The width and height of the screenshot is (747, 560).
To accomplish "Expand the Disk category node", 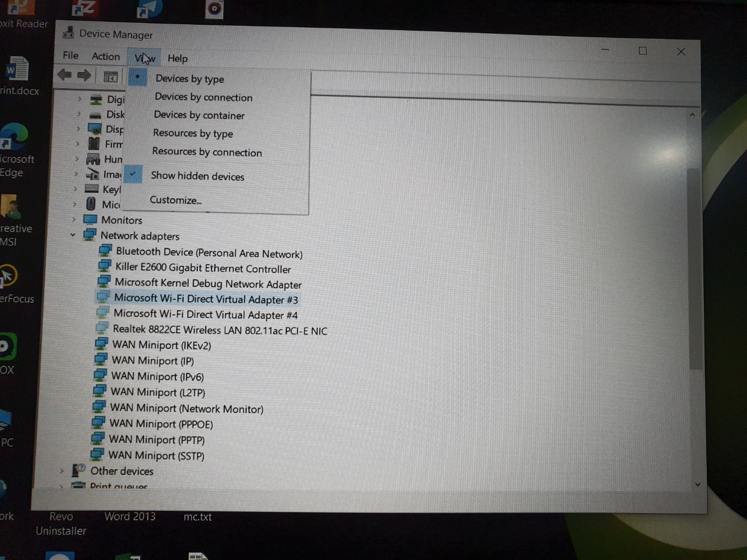I will tap(79, 113).
